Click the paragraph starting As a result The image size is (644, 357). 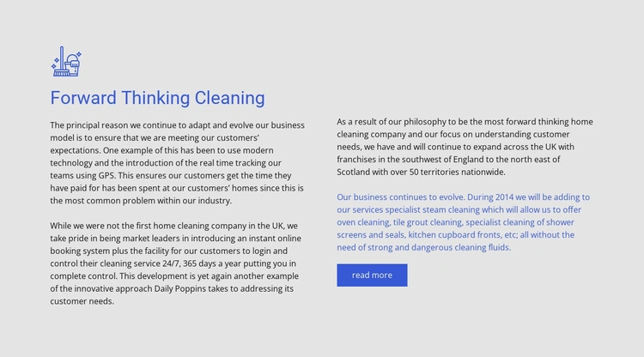click(x=465, y=146)
